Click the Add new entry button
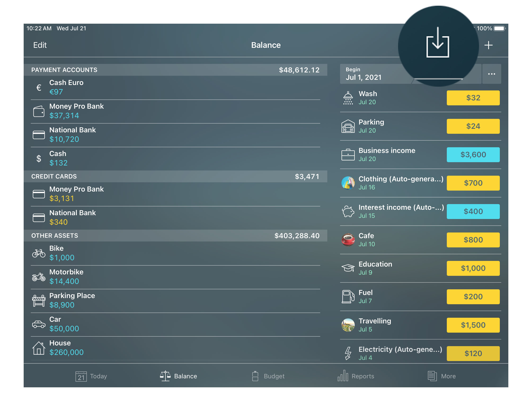Viewport: 532px width, 411px height. point(488,45)
